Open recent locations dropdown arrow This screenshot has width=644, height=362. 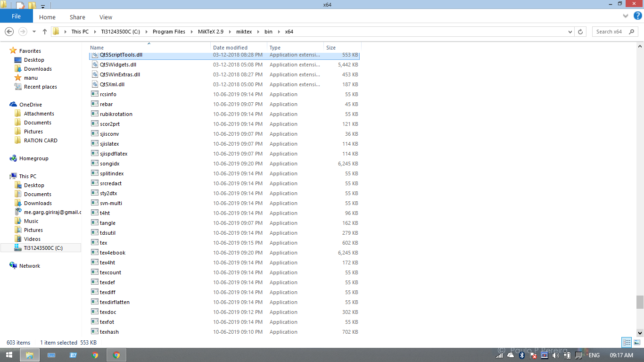tap(34, 32)
